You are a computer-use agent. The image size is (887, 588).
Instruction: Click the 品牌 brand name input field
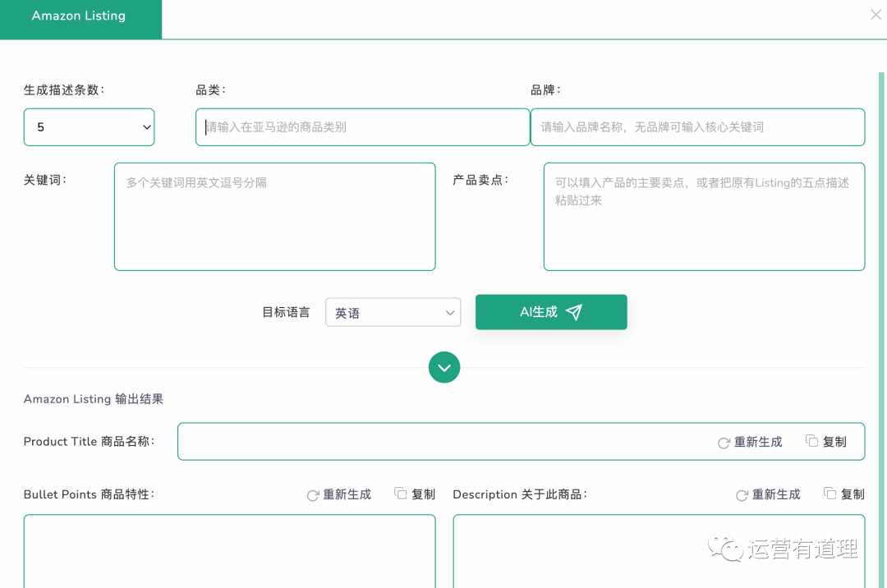(697, 127)
